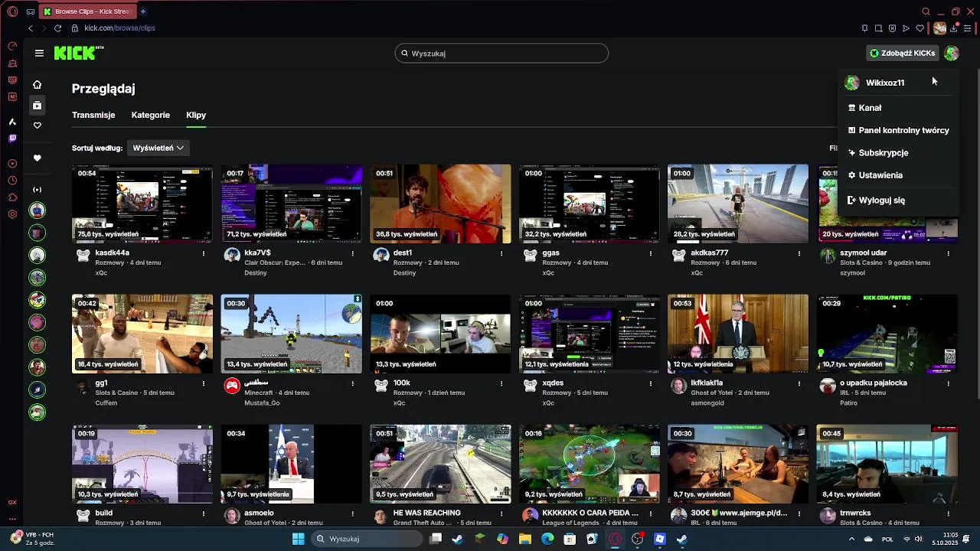
Task: Play kasdk44a clip thumbnail
Action: coord(142,204)
